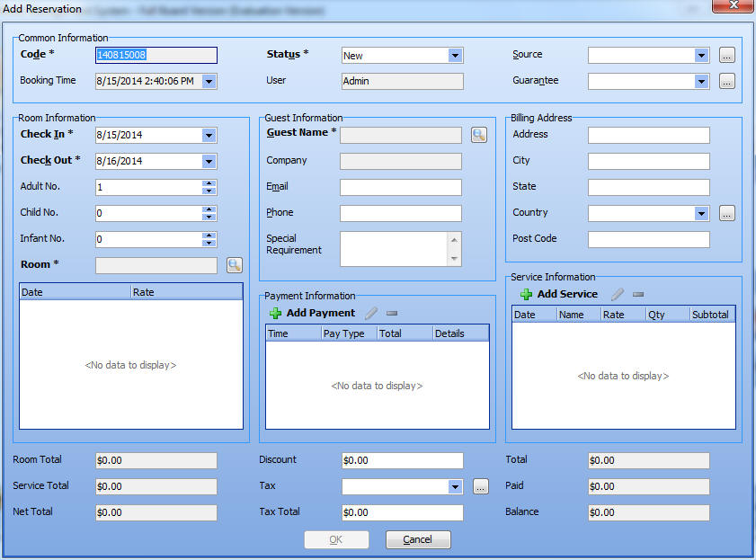Image resolution: width=756 pixels, height=560 pixels.
Task: Open the Guarantee ellipsis browse button
Action: [727, 81]
